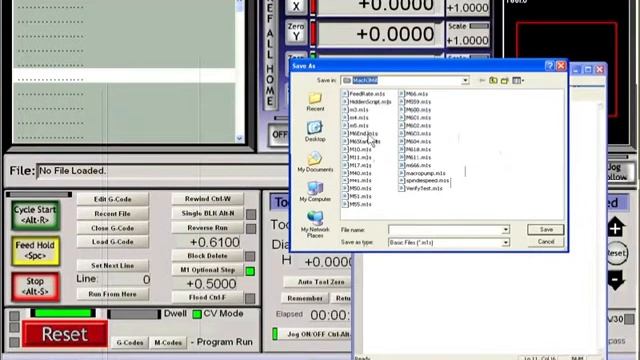Select M6End.m1s in file list
This screenshot has width=640, height=360.
360,133
